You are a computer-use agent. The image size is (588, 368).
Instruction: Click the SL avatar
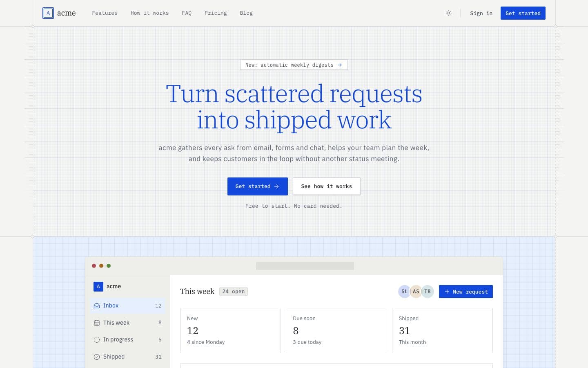404,292
